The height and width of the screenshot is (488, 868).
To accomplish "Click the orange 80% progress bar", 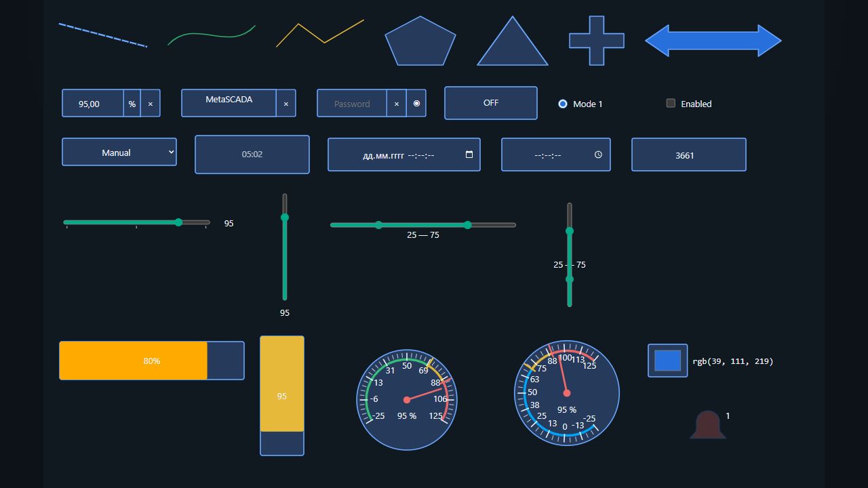I will [152, 361].
